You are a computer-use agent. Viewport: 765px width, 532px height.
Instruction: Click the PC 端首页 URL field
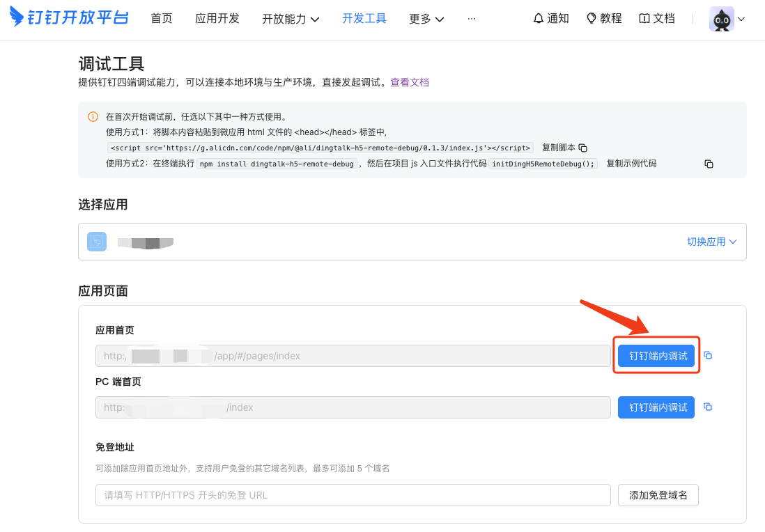click(x=353, y=407)
